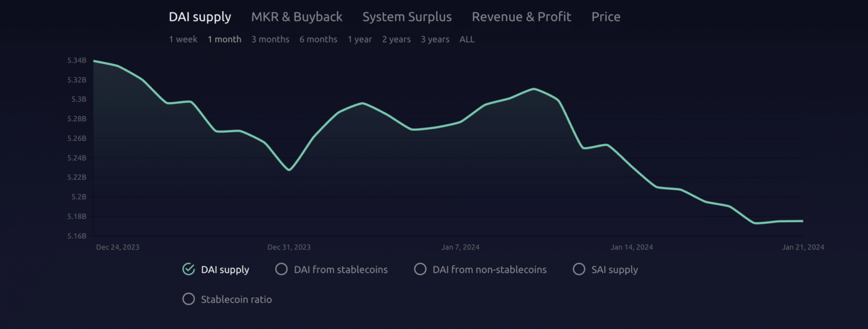868x329 pixels.
Task: Enable the DAI from stablecoins series
Action: pos(281,269)
